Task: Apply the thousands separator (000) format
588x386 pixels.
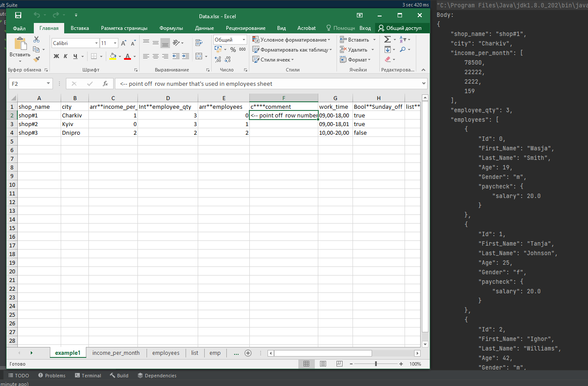Action: pos(242,49)
